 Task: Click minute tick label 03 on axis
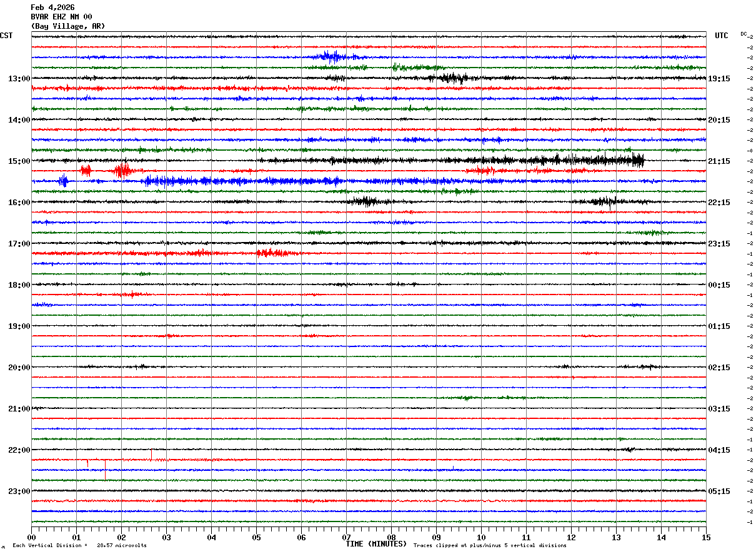coord(166,537)
